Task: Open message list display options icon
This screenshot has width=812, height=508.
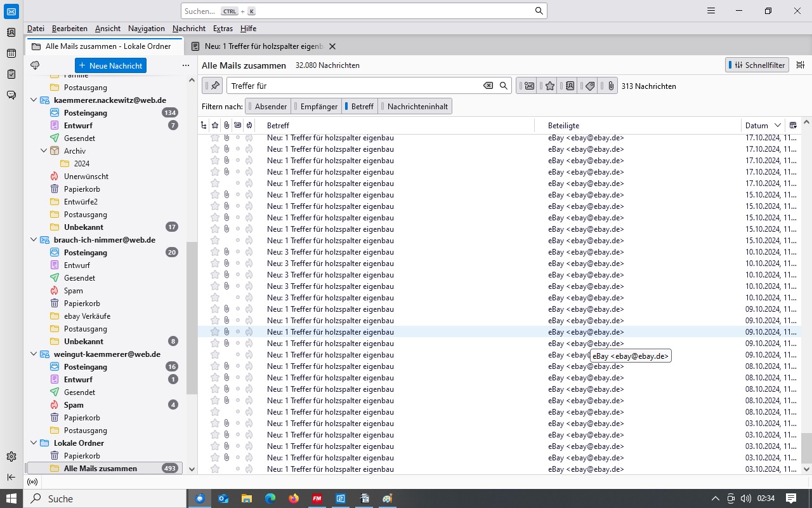Action: point(801,65)
